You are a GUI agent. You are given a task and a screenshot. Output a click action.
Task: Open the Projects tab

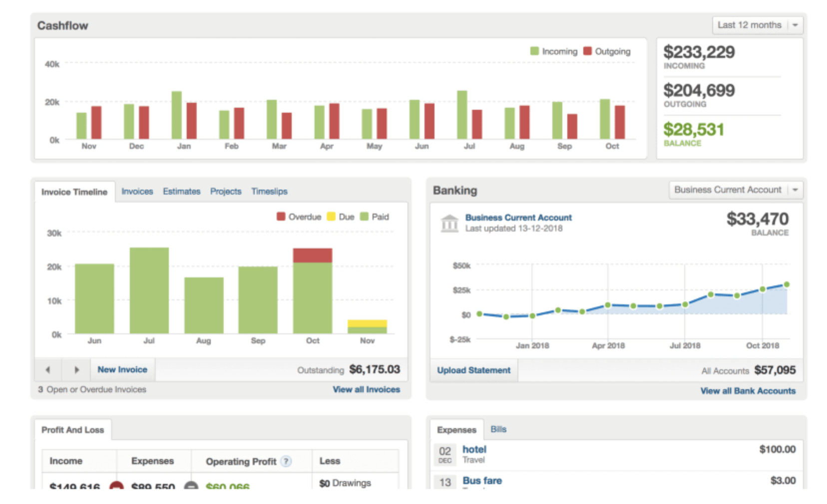click(x=225, y=192)
